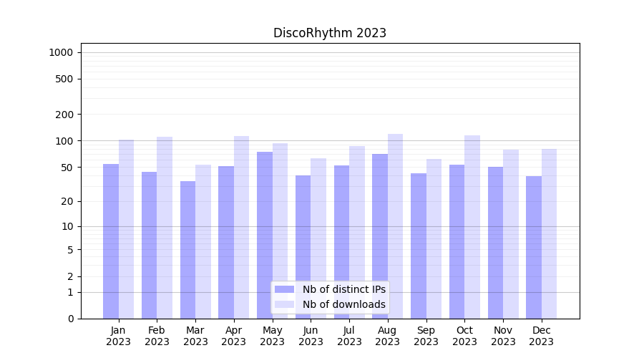Select the Nb of distinct IPs legend label
The height and width of the screenshot is (358, 644).
pyautogui.click(x=343, y=289)
